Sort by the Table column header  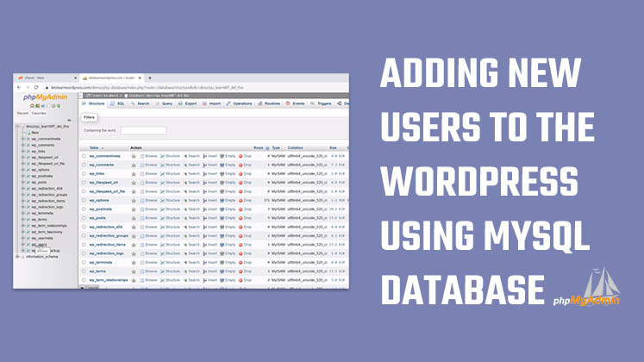[x=94, y=147]
